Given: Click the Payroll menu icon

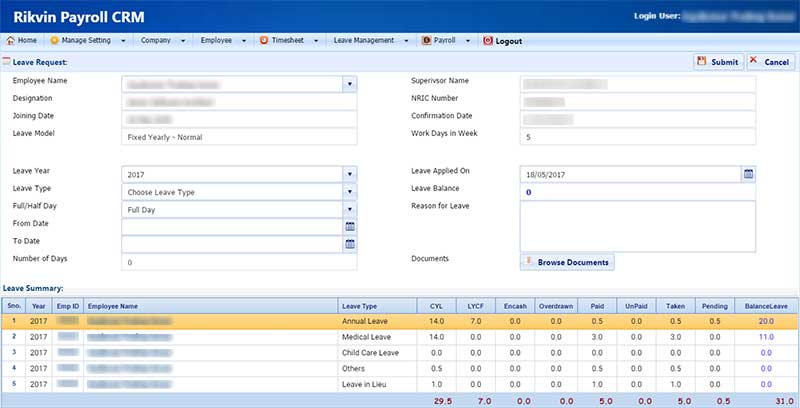Looking at the screenshot, I should (x=427, y=40).
